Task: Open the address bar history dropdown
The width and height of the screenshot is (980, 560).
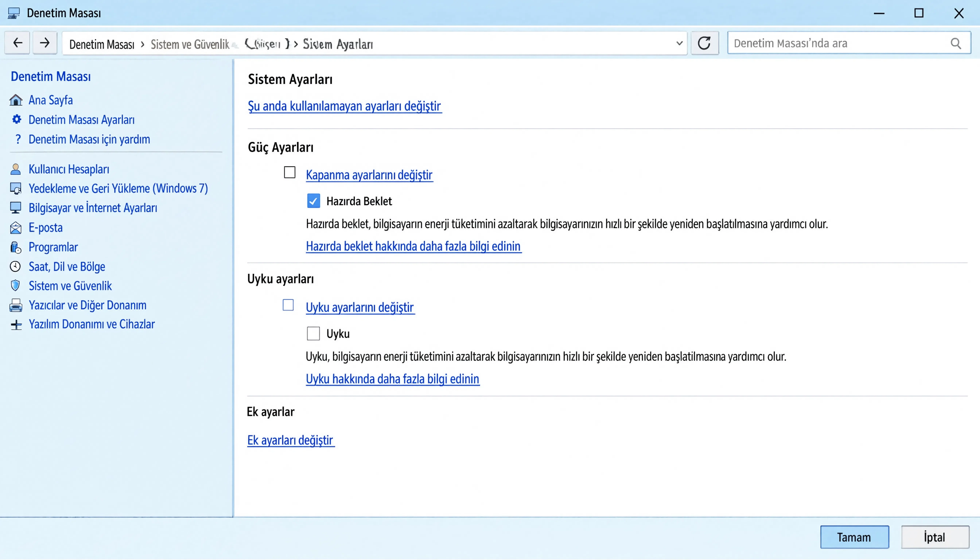Action: 679,43
